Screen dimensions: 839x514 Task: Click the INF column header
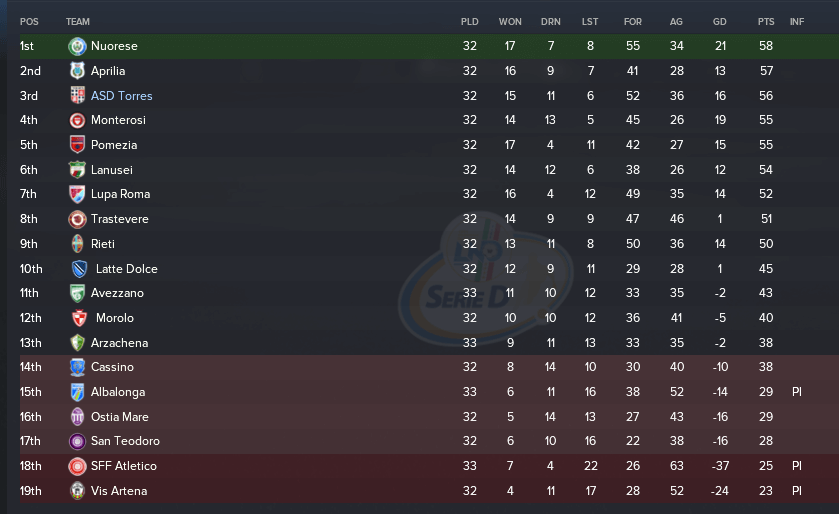point(797,22)
